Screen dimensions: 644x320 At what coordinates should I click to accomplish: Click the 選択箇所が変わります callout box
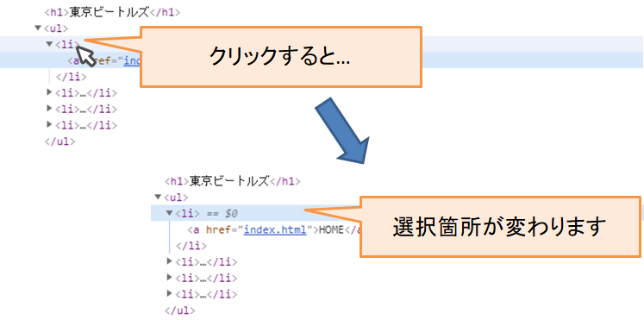point(500,227)
